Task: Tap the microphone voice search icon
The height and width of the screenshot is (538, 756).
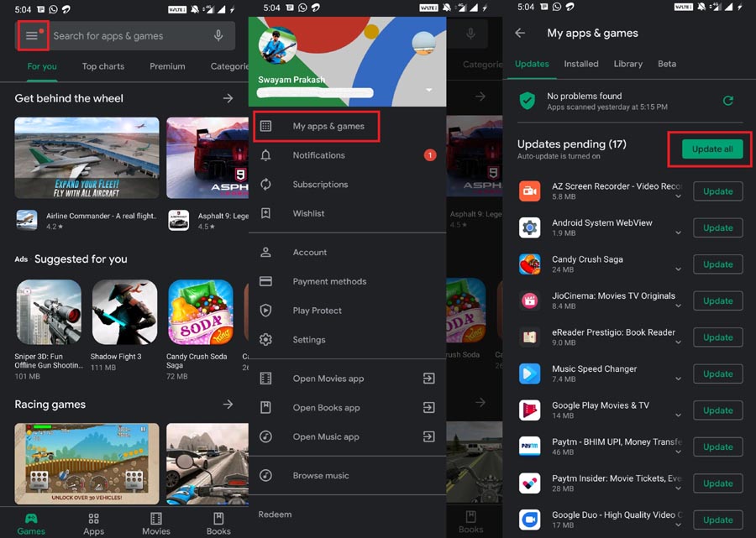Action: tap(218, 35)
